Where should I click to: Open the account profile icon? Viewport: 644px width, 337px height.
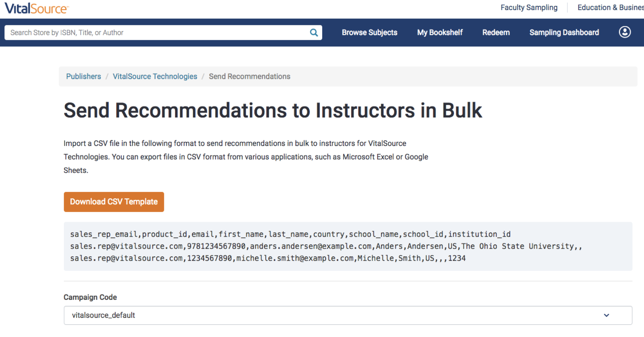click(x=625, y=32)
